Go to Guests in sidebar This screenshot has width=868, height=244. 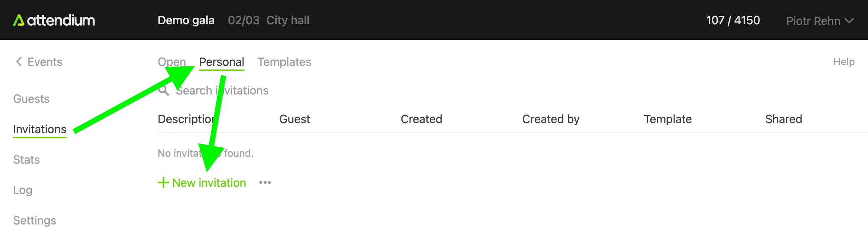coord(31,99)
